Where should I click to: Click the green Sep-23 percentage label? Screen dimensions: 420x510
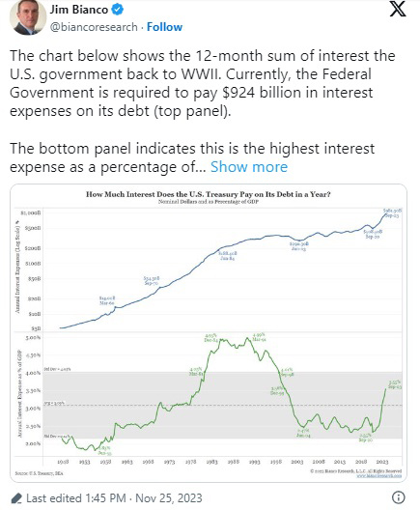(x=395, y=384)
